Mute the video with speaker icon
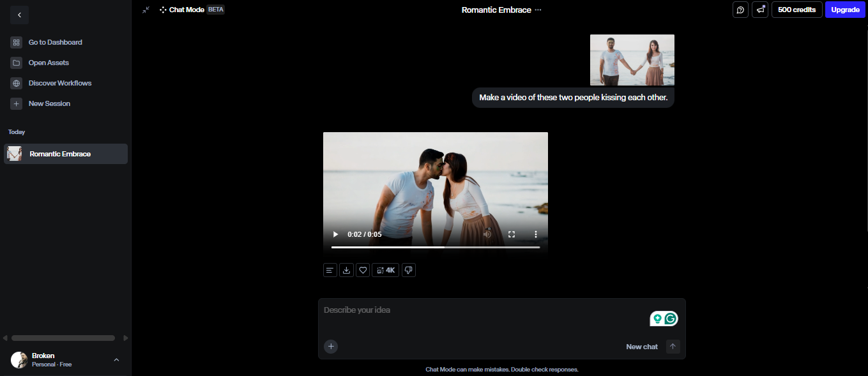Viewport: 868px width, 376px height. [x=487, y=234]
